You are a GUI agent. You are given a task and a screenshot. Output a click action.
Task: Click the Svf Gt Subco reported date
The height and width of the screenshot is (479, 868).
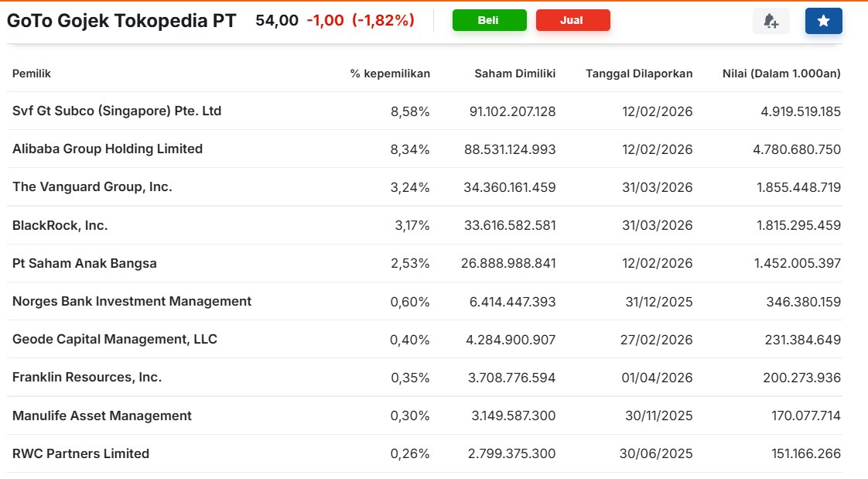click(657, 111)
